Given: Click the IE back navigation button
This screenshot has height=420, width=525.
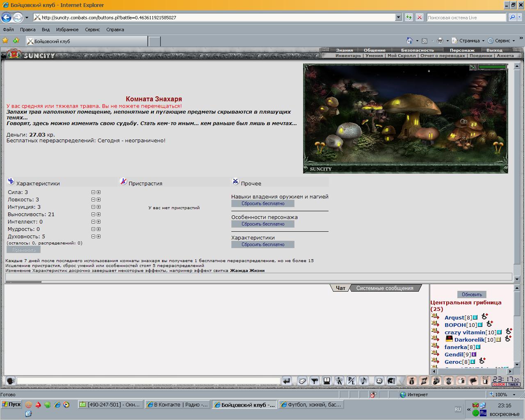Looking at the screenshot, I should tap(6, 17).
